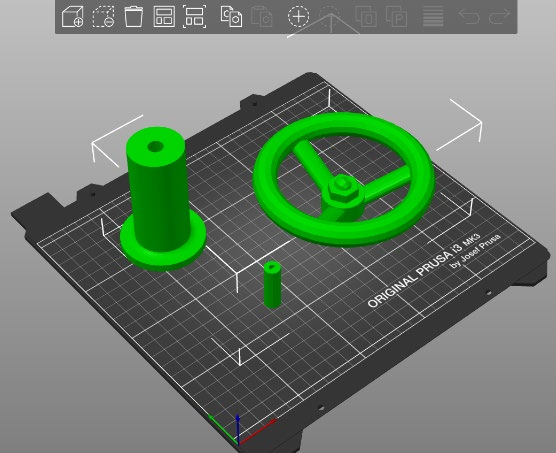This screenshot has height=453, width=556.
Task: Open variable layer height editing icon
Action: click(x=433, y=16)
